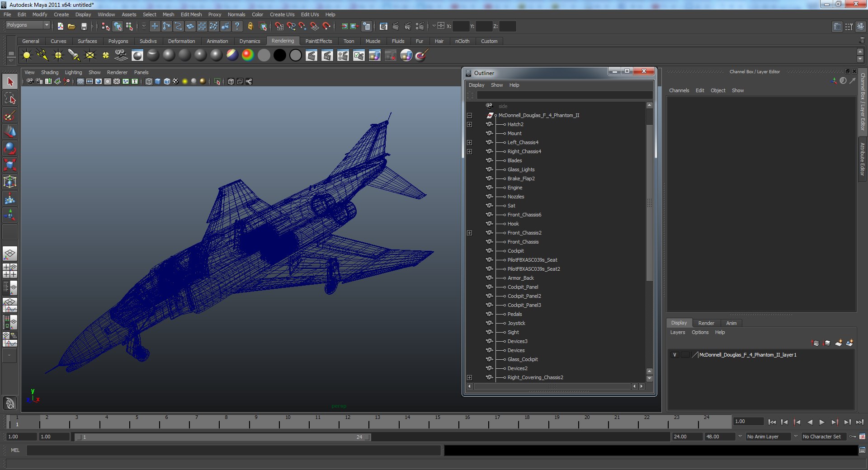Toggle Use All Lights viewport button
The image size is (868, 470).
[x=185, y=81]
